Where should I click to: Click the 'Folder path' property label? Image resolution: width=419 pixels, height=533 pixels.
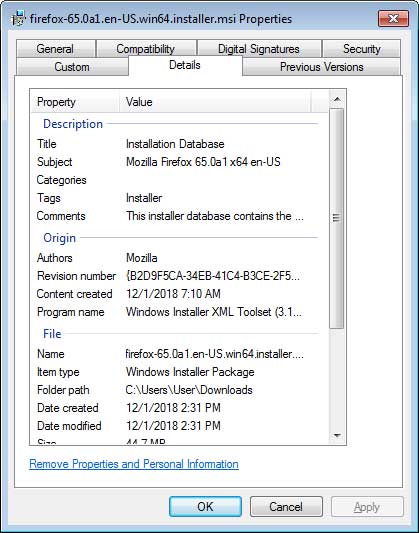pyautogui.click(x=63, y=390)
